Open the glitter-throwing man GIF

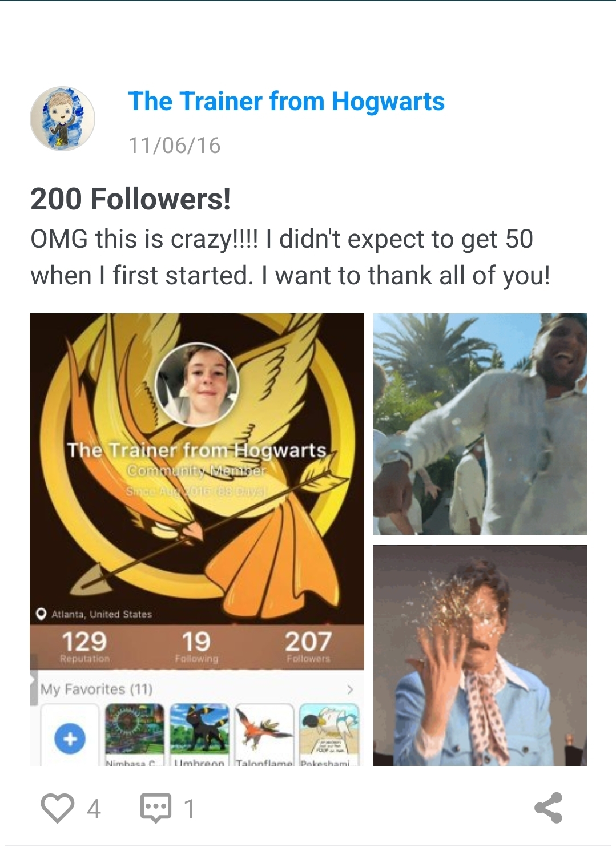tap(480, 655)
